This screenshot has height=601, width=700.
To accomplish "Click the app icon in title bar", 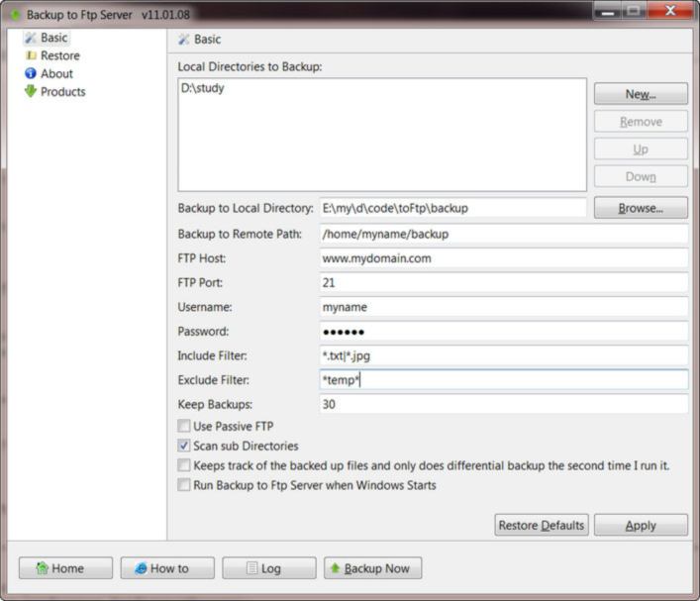I will (16, 15).
